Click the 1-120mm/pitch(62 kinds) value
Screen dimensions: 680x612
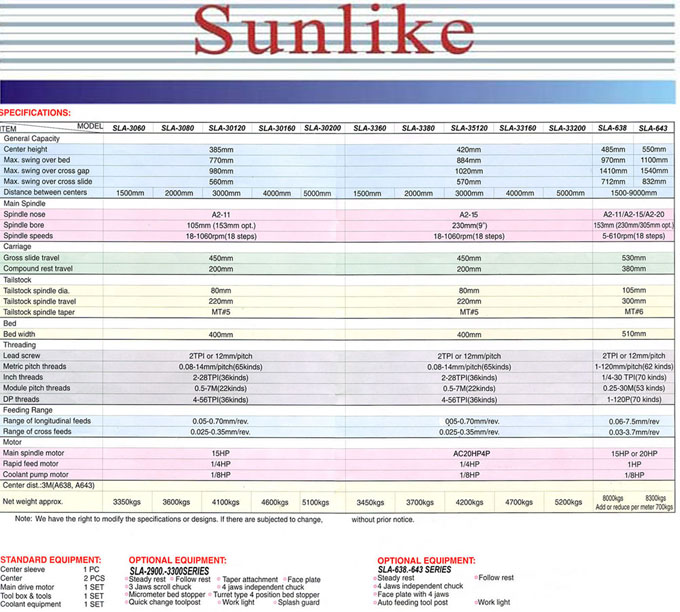point(634,367)
